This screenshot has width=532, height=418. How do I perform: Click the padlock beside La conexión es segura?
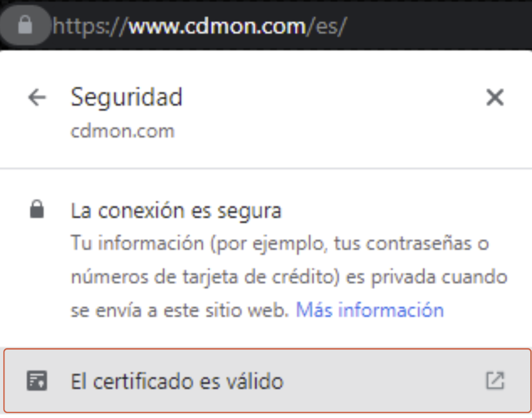36,209
